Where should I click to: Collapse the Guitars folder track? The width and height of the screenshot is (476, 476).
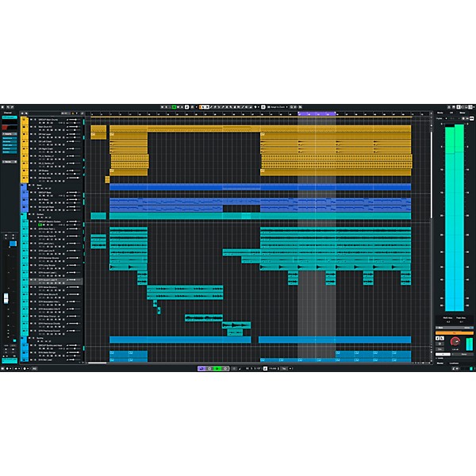(22, 214)
